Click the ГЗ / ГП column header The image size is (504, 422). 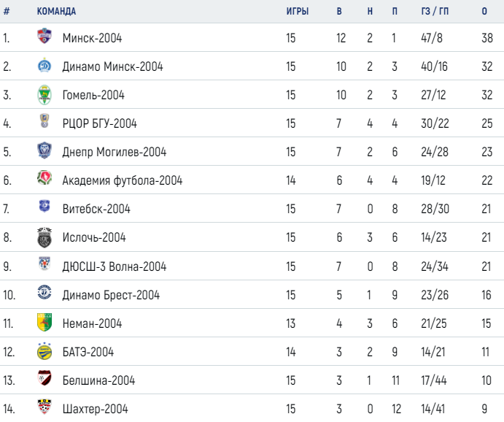tap(435, 11)
